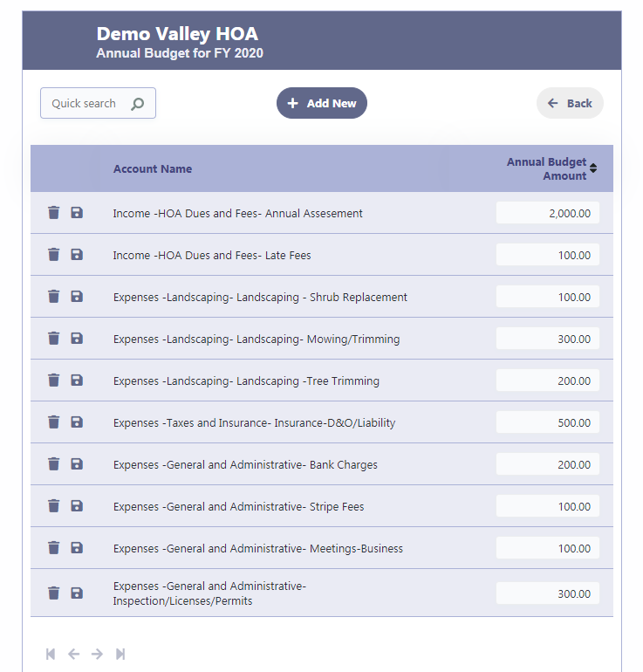Delete the Tree Trimming row
Viewport: 643px width, 672px height.
pos(53,381)
